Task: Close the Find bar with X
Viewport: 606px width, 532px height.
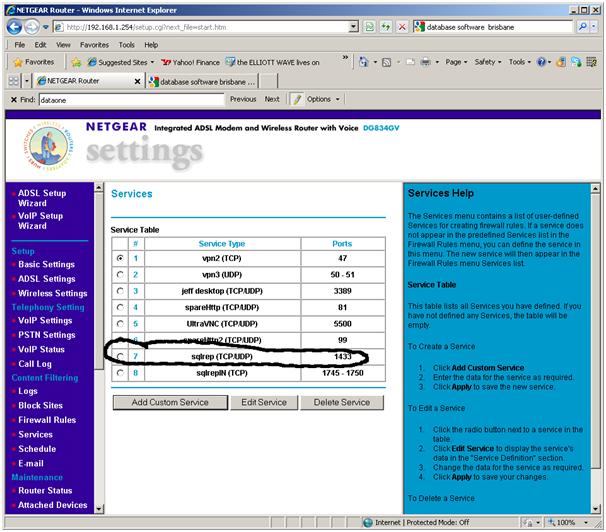Action: point(14,100)
